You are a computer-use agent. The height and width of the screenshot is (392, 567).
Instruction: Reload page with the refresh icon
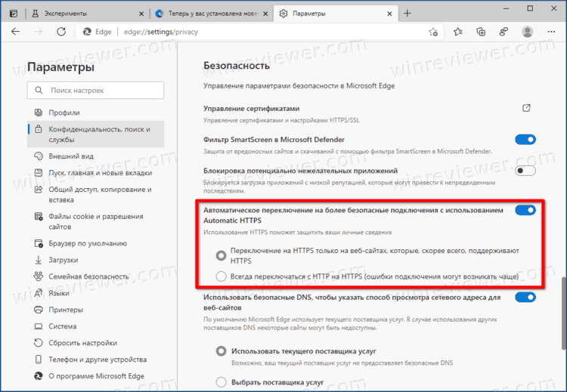[x=61, y=32]
